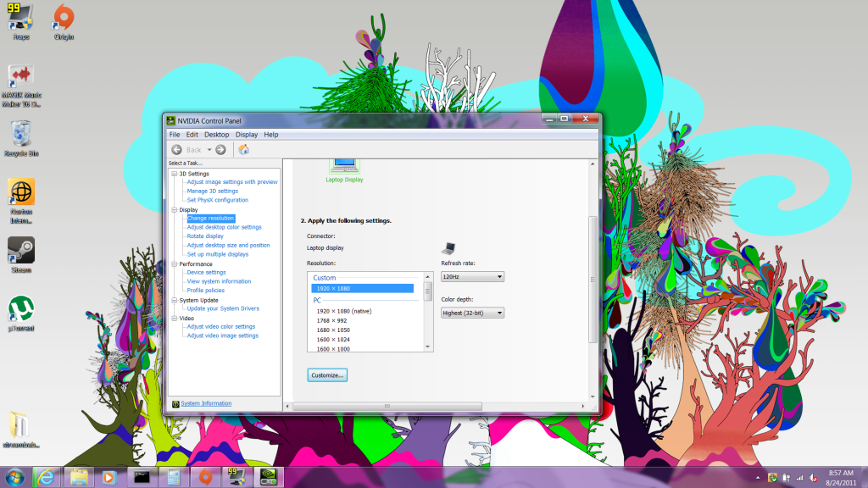Open MAGIX Music Maker desktop shortcut
The height and width of the screenshot is (488, 868).
click(21, 86)
